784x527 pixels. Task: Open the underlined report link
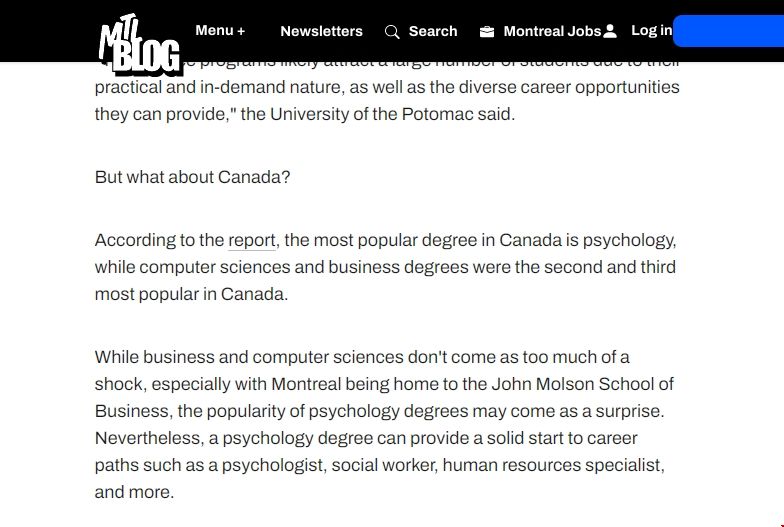click(251, 240)
